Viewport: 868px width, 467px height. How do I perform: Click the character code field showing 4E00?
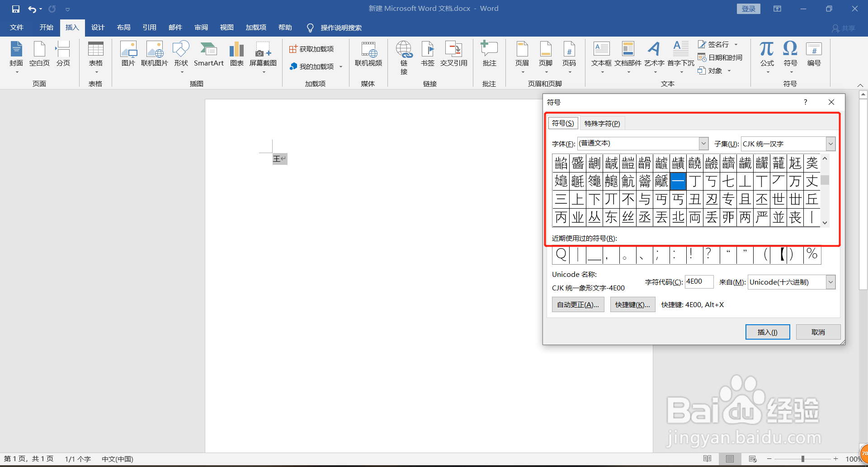pyautogui.click(x=699, y=281)
